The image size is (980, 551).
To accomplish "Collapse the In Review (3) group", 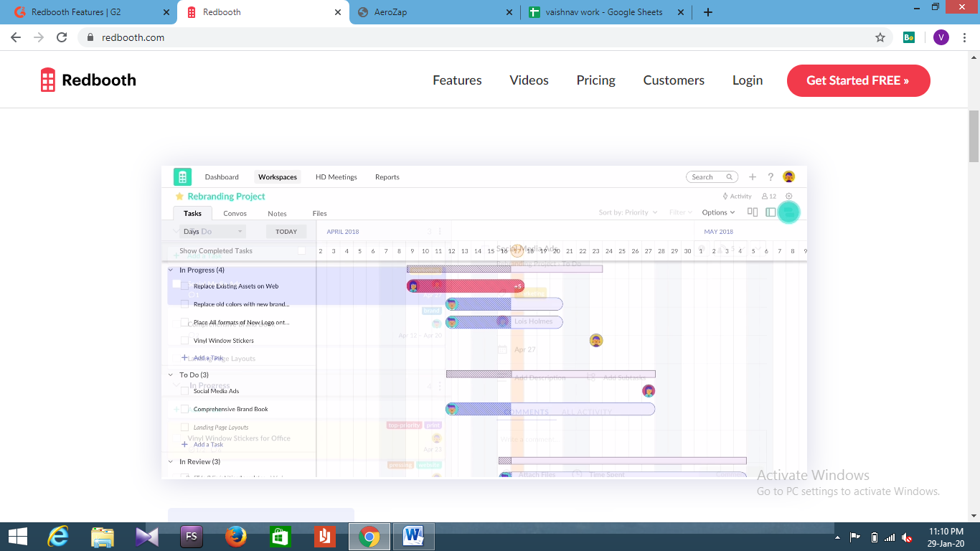I will (171, 462).
